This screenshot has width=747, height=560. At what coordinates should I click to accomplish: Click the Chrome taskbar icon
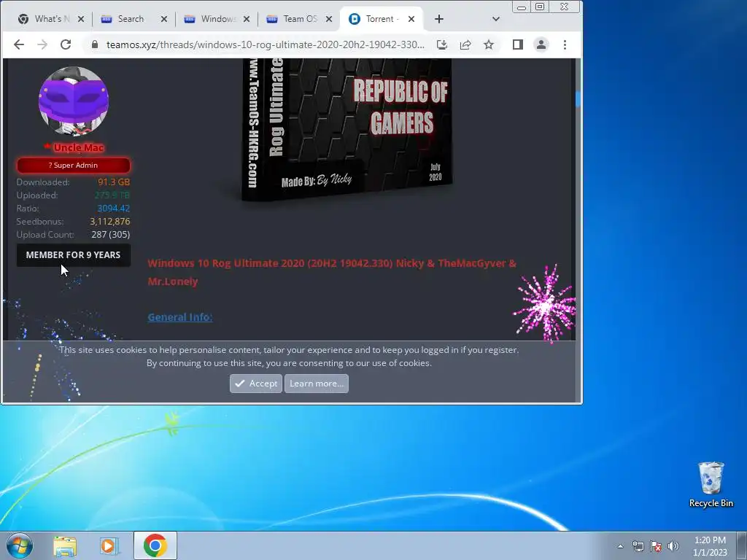[155, 545]
